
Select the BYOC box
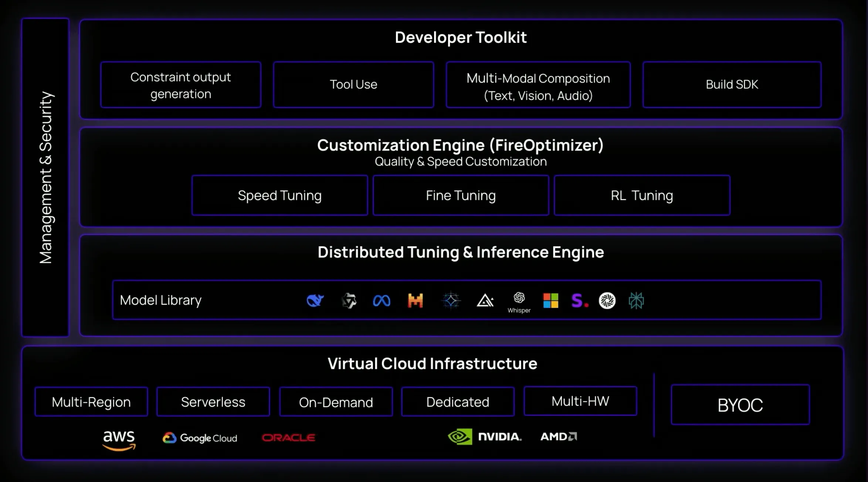point(740,405)
